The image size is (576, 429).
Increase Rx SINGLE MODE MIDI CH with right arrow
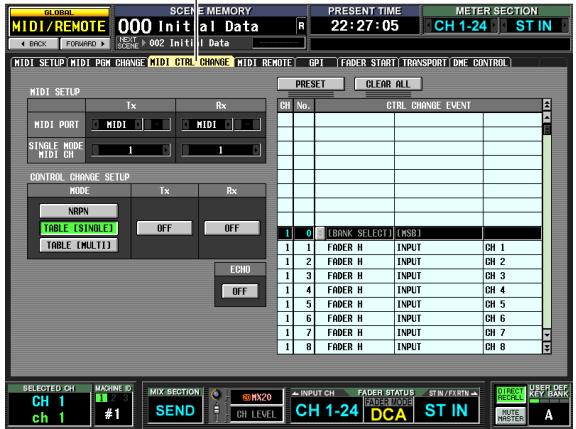point(256,150)
